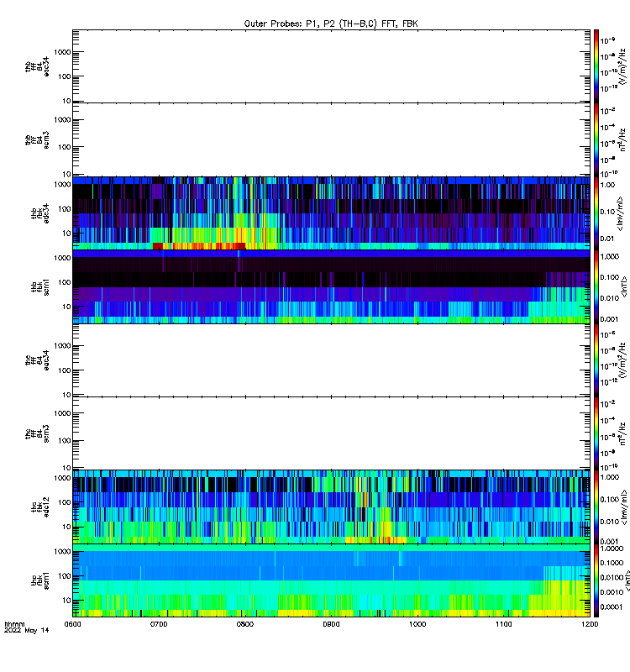This screenshot has width=630, height=672.
Task: Click the color bar of the thb eac34 panel
Action: (x=596, y=66)
